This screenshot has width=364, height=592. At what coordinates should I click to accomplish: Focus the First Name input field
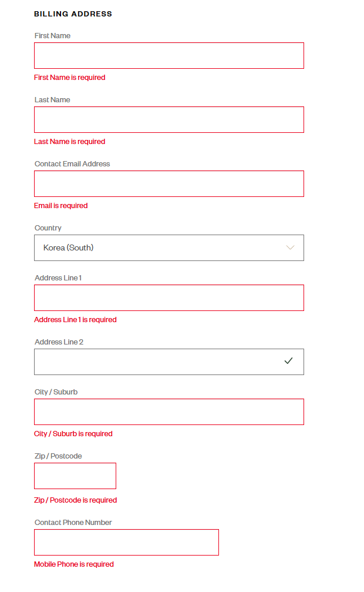pos(168,56)
